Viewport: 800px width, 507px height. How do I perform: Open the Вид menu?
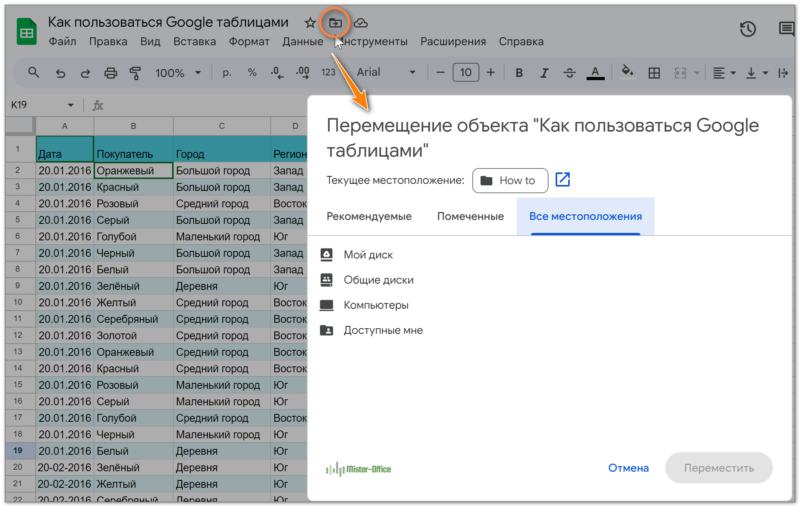(x=150, y=41)
